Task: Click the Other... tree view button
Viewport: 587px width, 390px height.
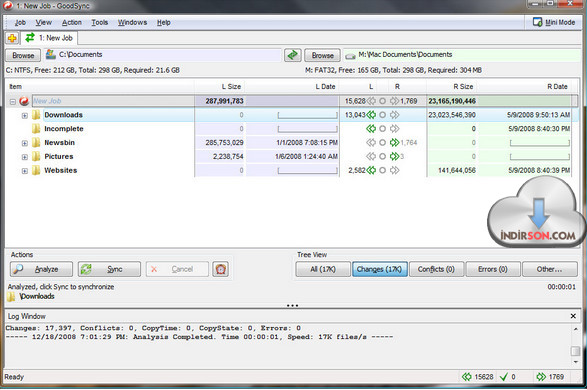Action: click(x=550, y=269)
